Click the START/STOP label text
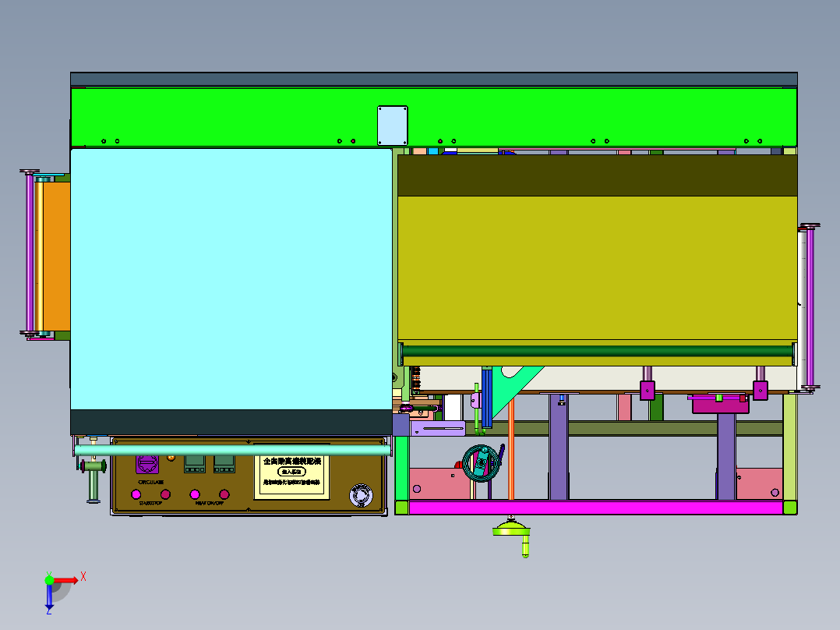The height and width of the screenshot is (630, 840). tap(150, 503)
